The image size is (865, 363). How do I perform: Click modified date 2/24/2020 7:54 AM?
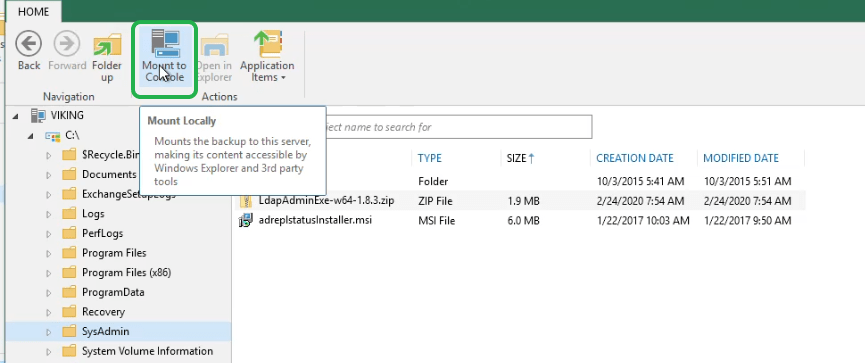click(747, 201)
